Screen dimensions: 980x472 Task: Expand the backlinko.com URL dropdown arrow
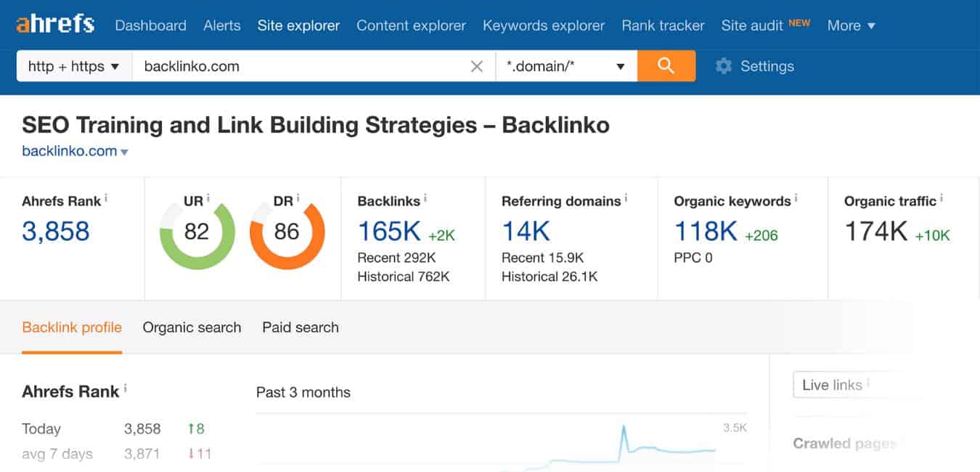tap(125, 152)
